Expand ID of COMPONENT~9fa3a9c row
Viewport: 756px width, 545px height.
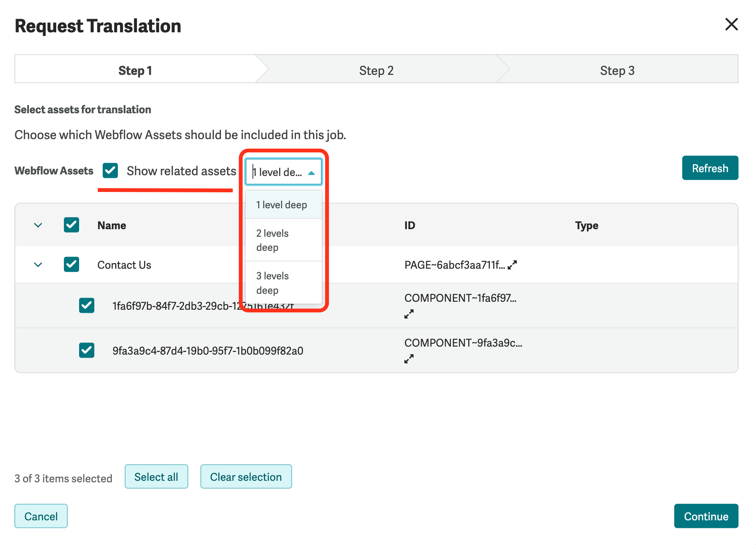click(x=409, y=359)
